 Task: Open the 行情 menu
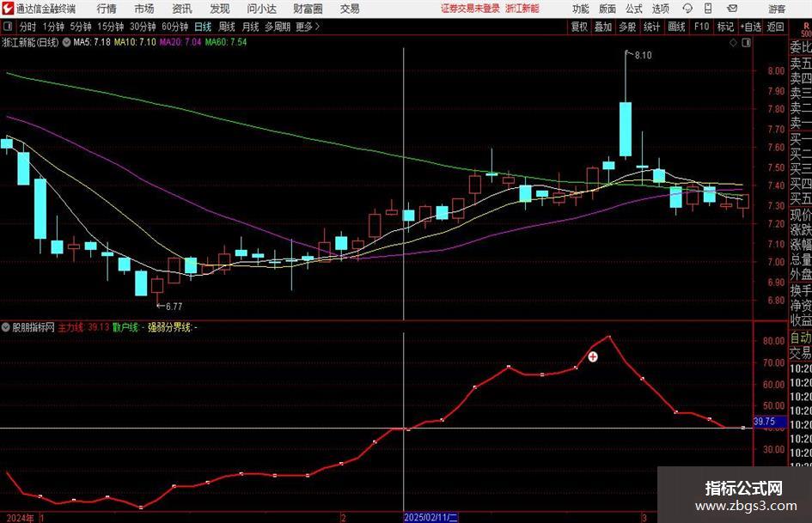click(x=107, y=9)
